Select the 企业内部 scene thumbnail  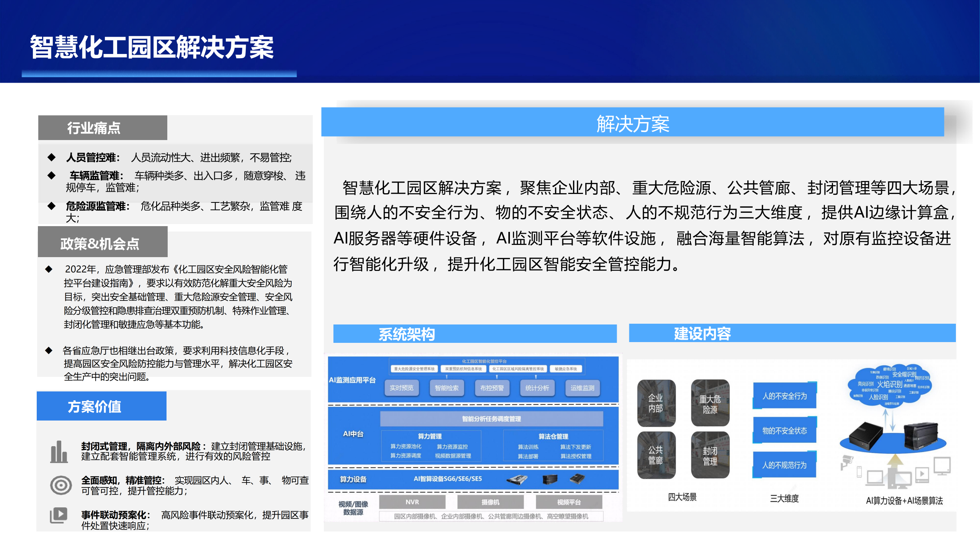(x=656, y=403)
